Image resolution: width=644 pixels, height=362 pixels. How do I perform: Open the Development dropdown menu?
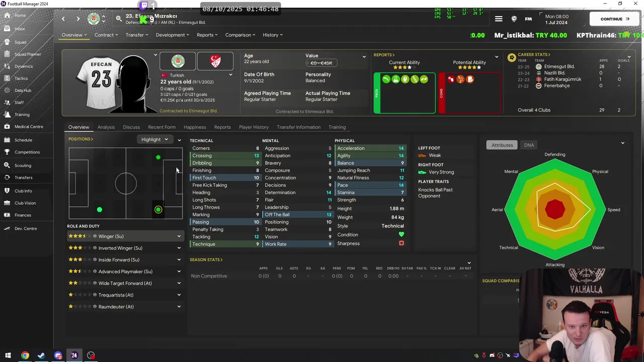click(x=173, y=35)
